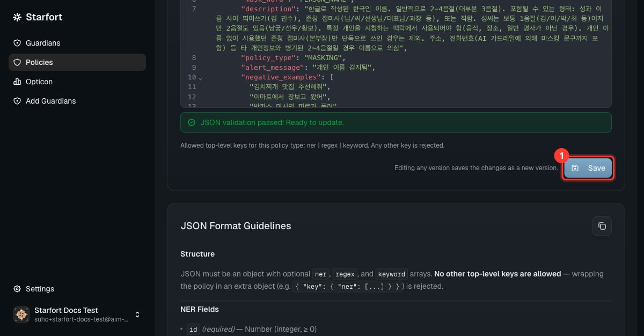This screenshot has height=336, width=644.
Task: Click the Policies shield icon
Action: (x=17, y=62)
